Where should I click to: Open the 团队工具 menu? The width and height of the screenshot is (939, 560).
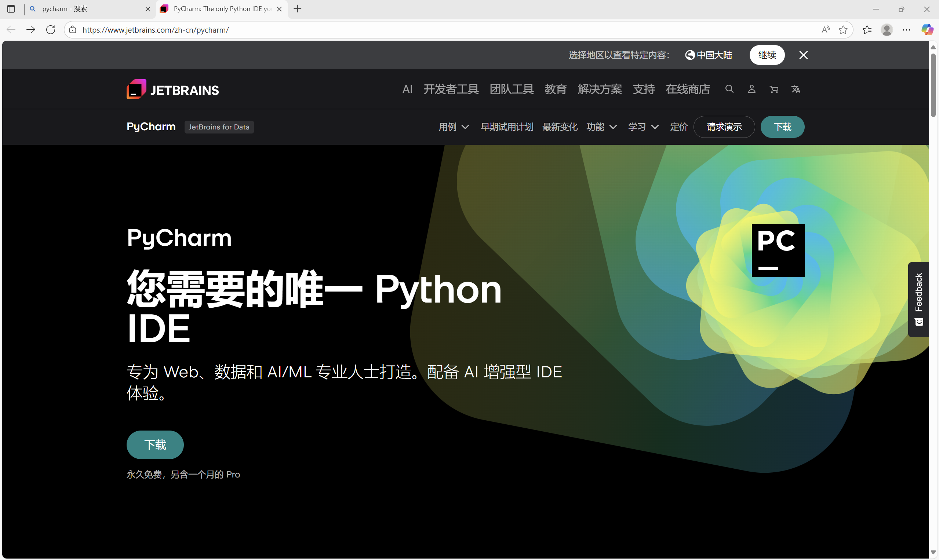click(512, 89)
